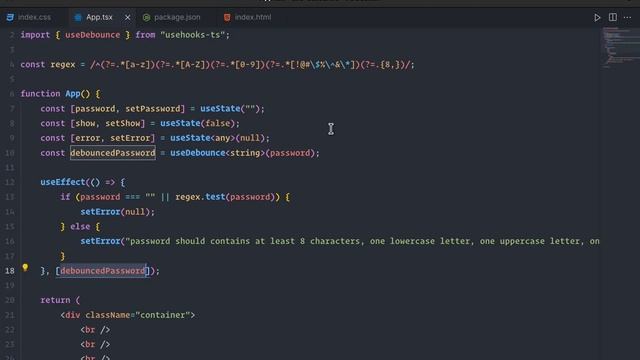The width and height of the screenshot is (640, 360).
Task: Open the More Actions ellipsis menu
Action: 627,18
